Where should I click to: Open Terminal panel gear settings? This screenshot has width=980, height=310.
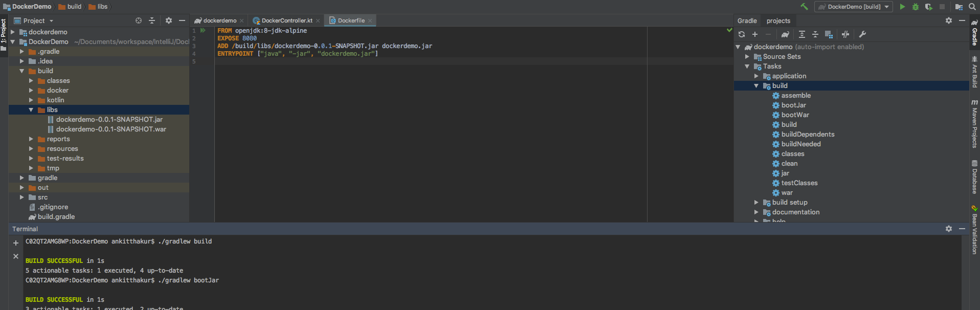949,229
